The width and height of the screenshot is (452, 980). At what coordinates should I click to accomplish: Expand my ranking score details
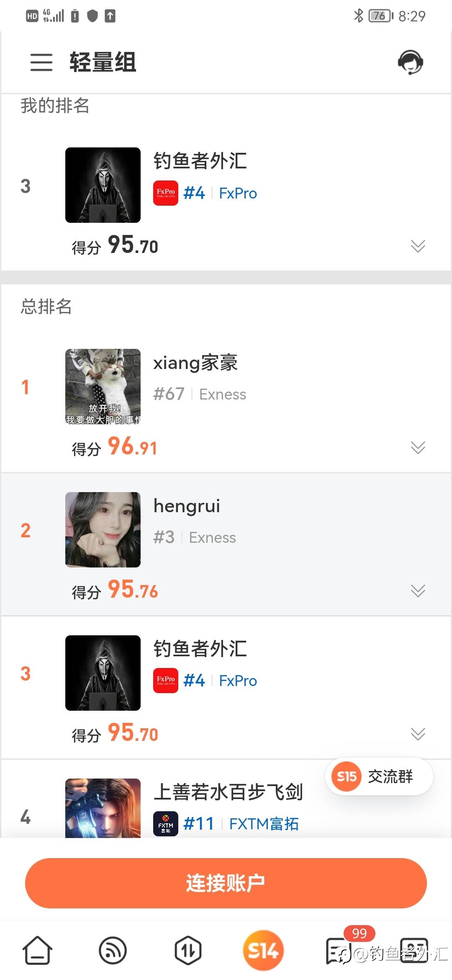coord(418,246)
